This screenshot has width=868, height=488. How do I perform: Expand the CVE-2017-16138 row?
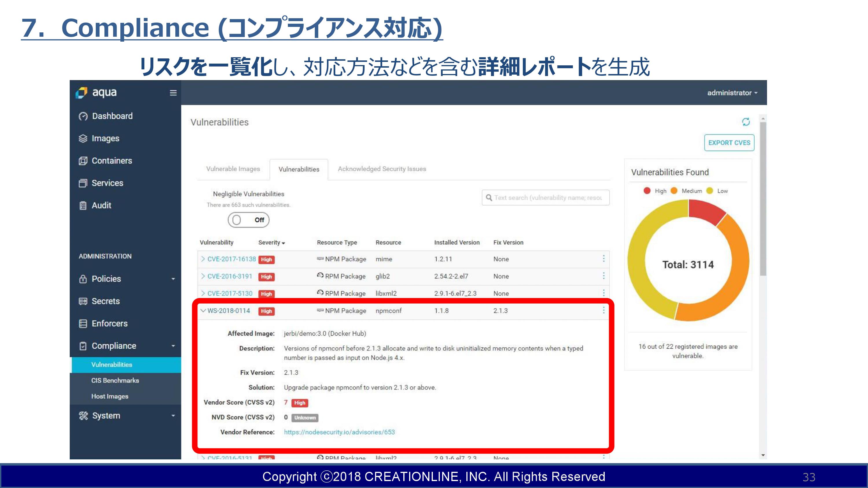pos(203,259)
